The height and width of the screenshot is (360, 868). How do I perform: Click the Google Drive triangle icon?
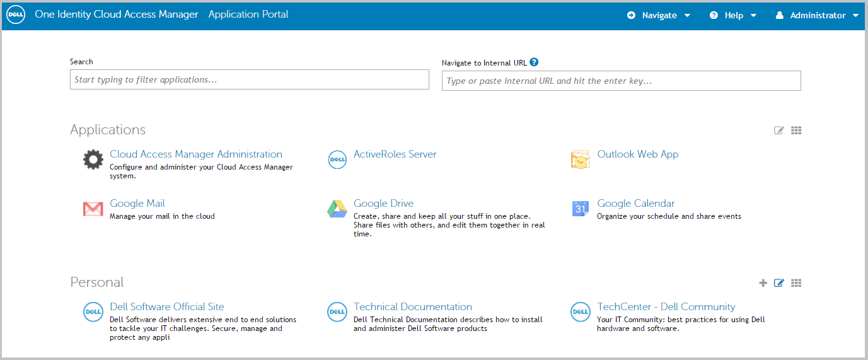point(337,209)
